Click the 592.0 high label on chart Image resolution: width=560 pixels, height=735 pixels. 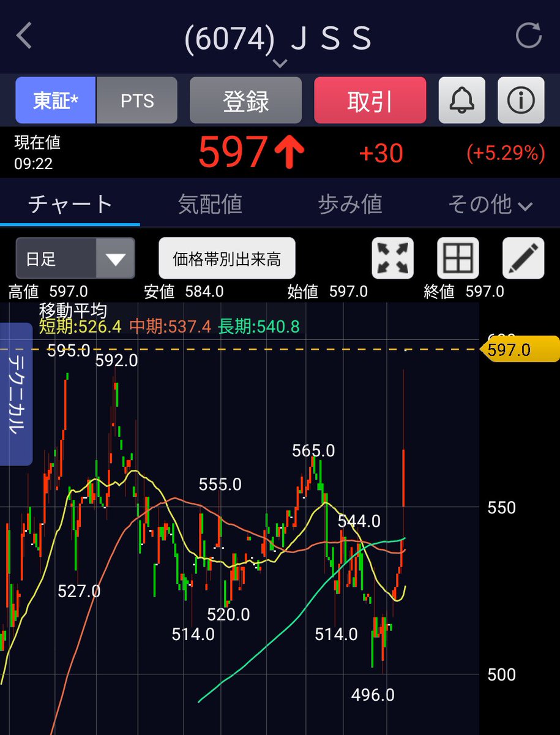(116, 361)
